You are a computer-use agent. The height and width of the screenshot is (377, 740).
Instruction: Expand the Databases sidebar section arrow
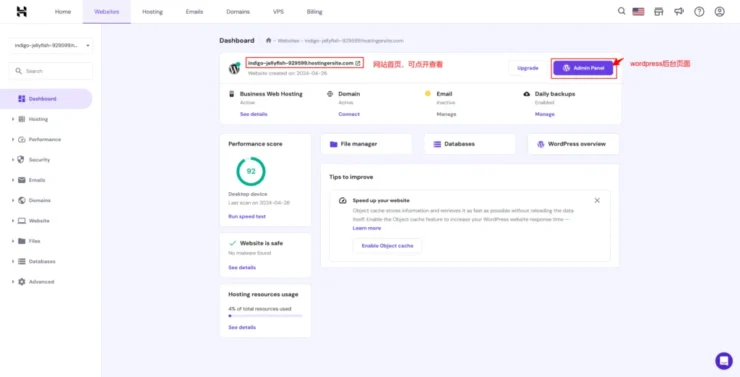(x=13, y=261)
